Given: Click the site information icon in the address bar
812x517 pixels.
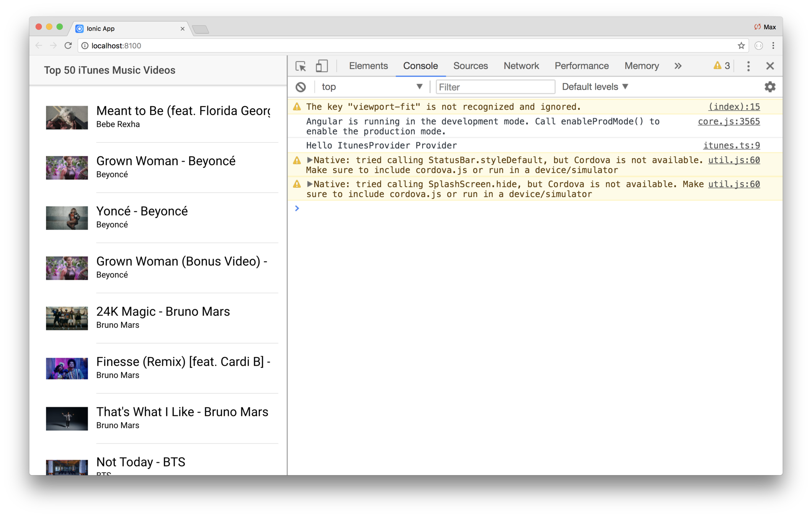Looking at the screenshot, I should (x=85, y=46).
